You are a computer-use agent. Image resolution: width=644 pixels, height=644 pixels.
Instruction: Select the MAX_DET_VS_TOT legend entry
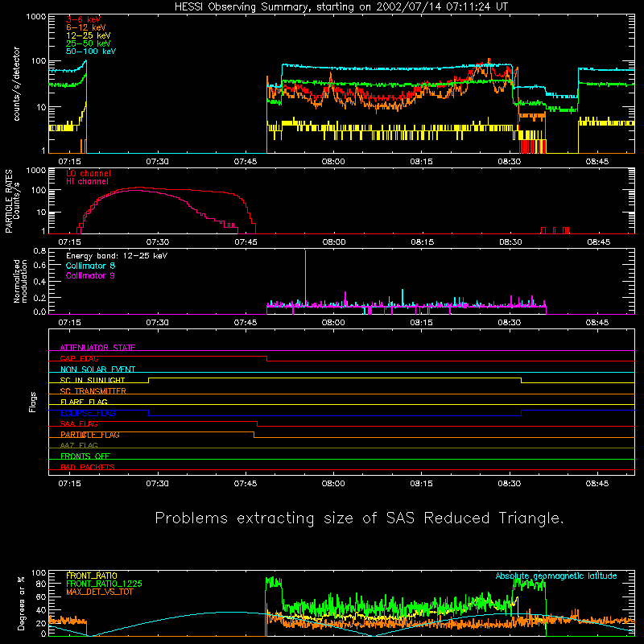[x=99, y=592]
